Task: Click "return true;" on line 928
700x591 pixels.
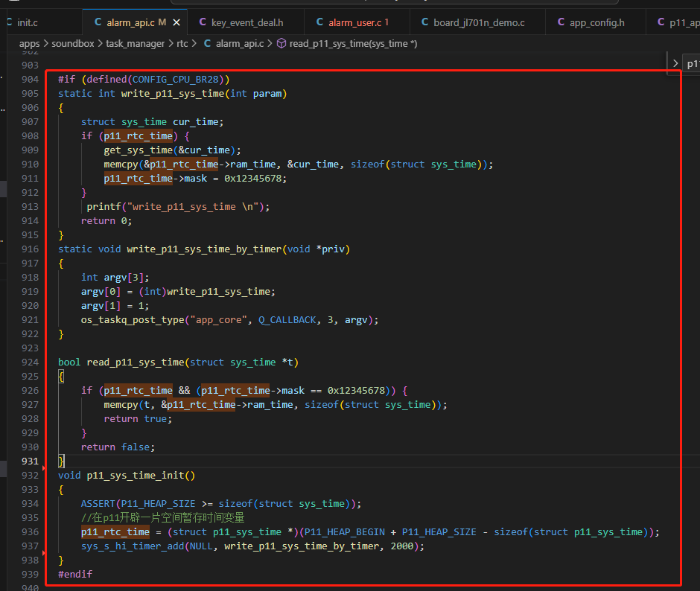Action: pos(138,419)
